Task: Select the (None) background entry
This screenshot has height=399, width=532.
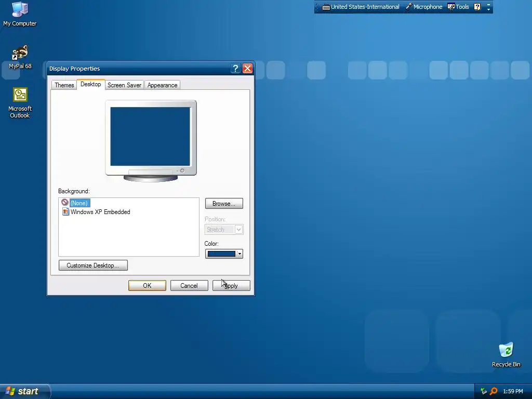Action: [x=79, y=203]
